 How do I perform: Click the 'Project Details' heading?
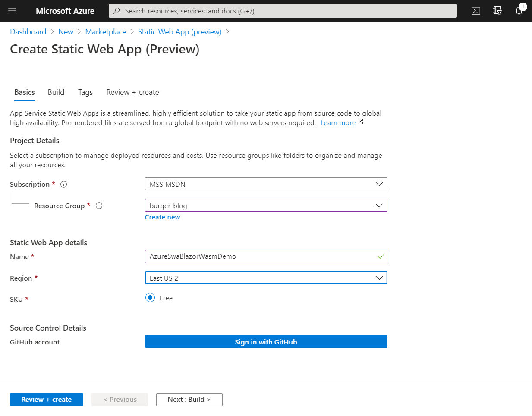click(35, 141)
